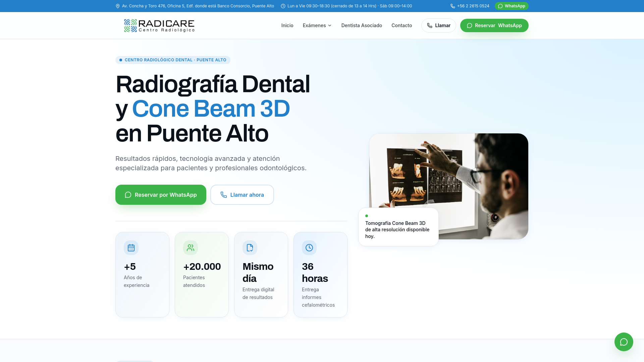This screenshot has width=644, height=362.
Task: Open the floating green chat bubble button
Action: (x=624, y=342)
